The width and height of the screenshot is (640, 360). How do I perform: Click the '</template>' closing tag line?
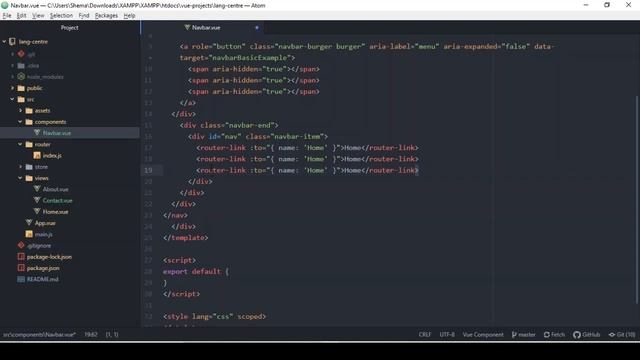[186, 238]
